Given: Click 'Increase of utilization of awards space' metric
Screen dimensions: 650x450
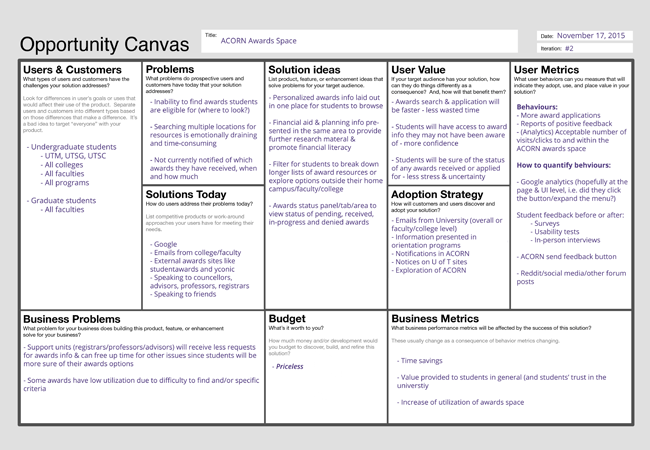Looking at the screenshot, I should [x=461, y=402].
